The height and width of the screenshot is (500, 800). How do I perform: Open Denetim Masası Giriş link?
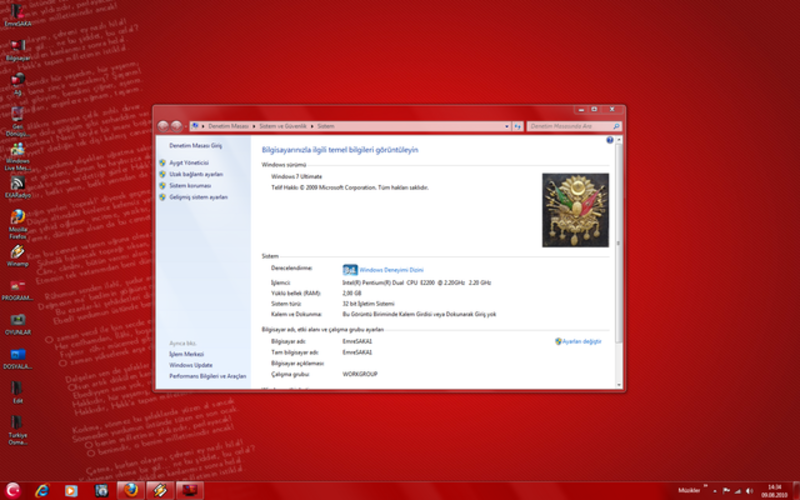(195, 145)
